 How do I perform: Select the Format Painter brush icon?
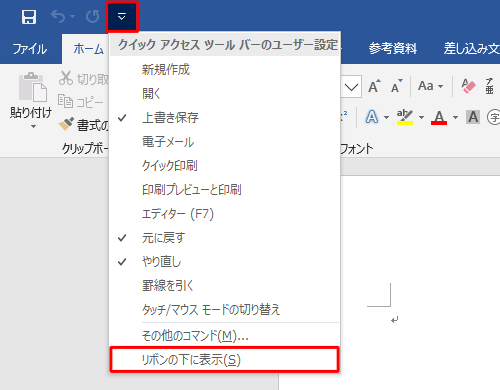(x=66, y=124)
